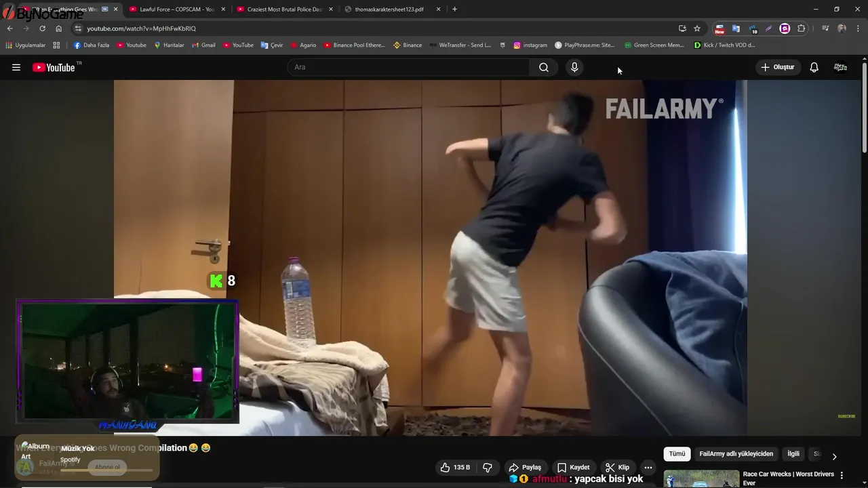Open the Race Car Wrecks thumbnail
Screen dimensions: 868x488
point(701,479)
